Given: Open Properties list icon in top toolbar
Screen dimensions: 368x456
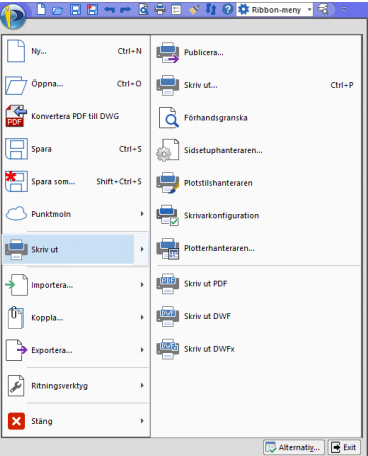Looking at the screenshot, I should coord(176,10).
